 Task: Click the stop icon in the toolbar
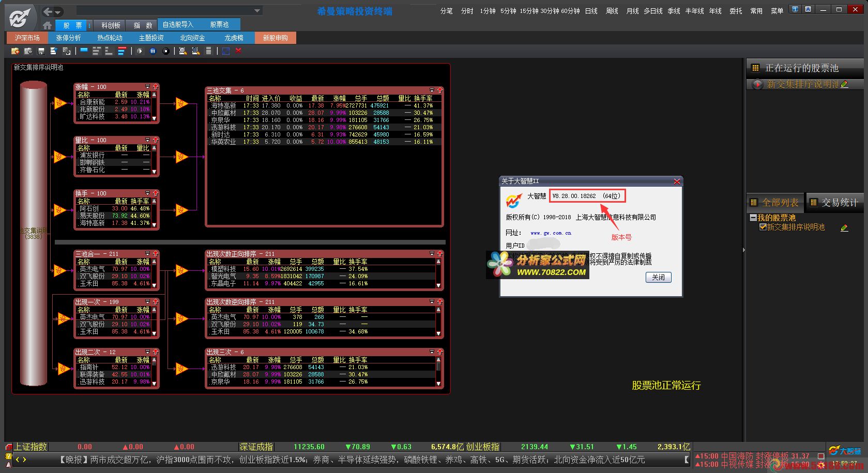point(166,51)
